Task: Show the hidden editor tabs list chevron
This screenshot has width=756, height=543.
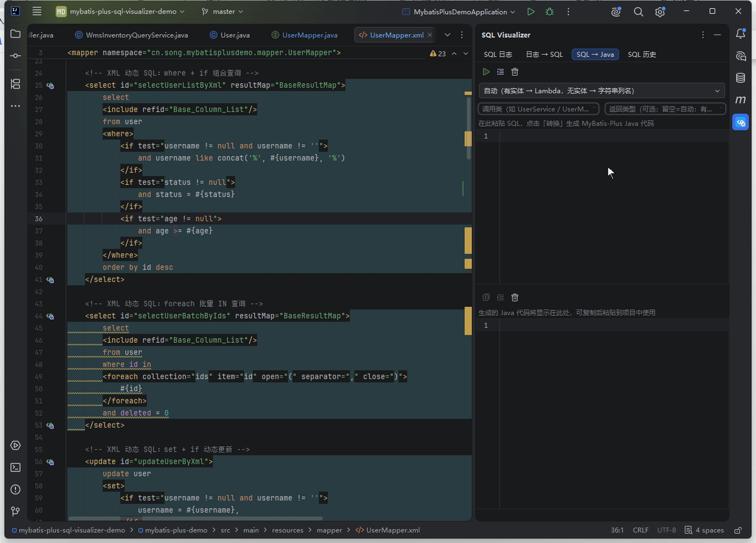Action: click(x=447, y=35)
